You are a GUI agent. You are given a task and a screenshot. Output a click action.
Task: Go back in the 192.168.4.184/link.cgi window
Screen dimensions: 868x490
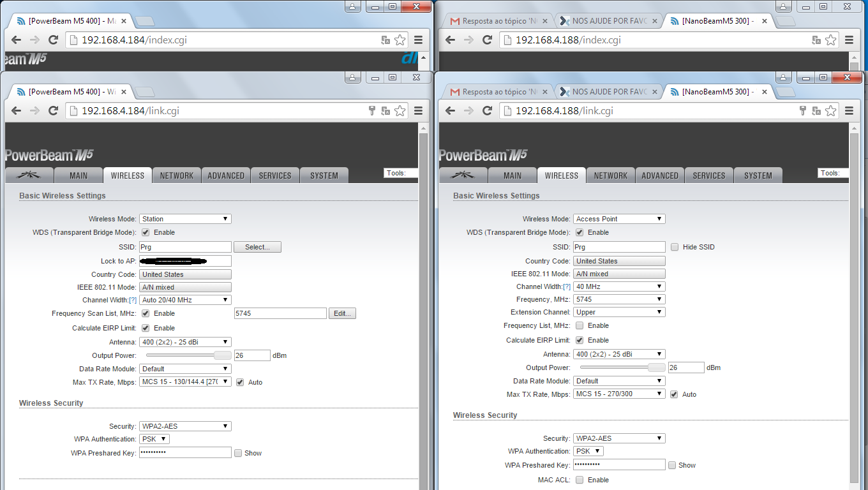17,110
